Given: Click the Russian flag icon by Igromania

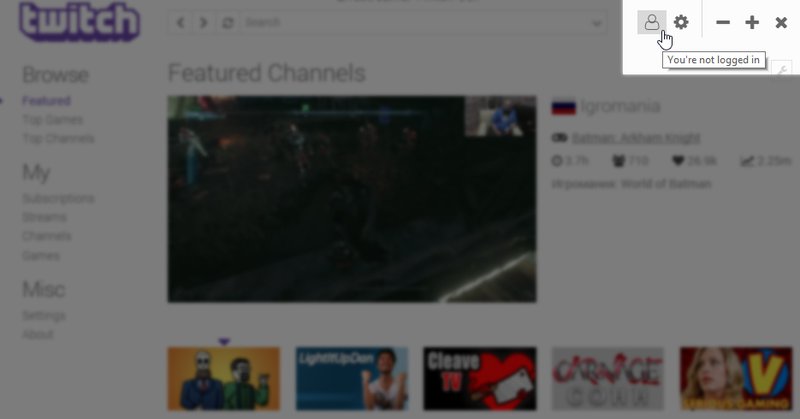Looking at the screenshot, I should click(563, 107).
